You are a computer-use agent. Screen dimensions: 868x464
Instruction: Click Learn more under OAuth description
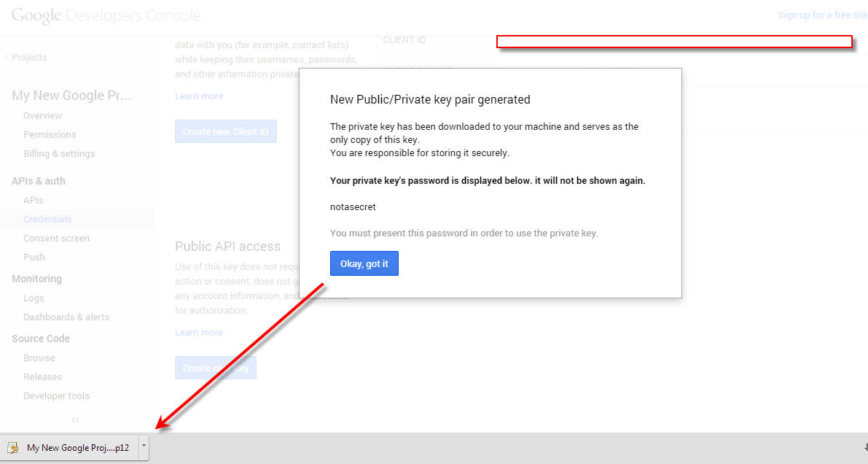[199, 96]
